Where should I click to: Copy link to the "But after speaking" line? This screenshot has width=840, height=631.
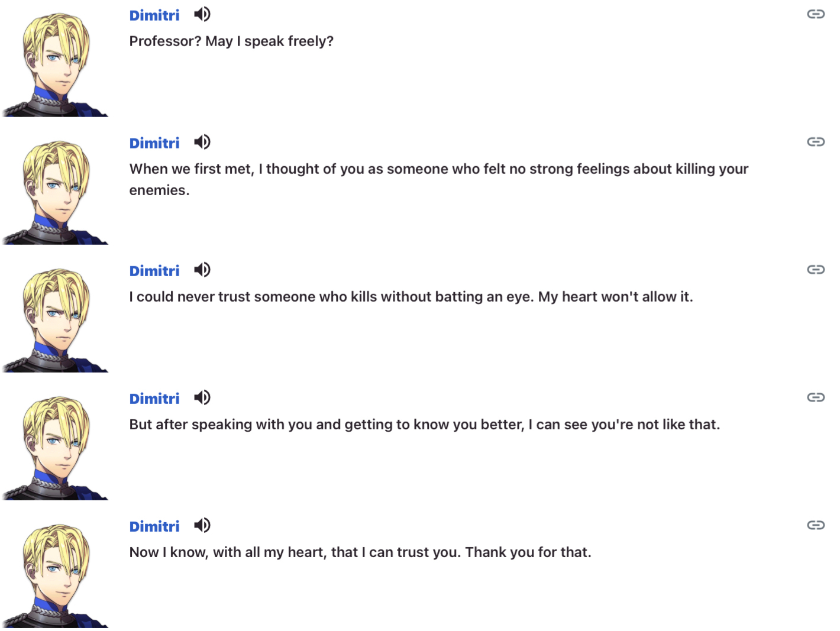[x=816, y=397]
